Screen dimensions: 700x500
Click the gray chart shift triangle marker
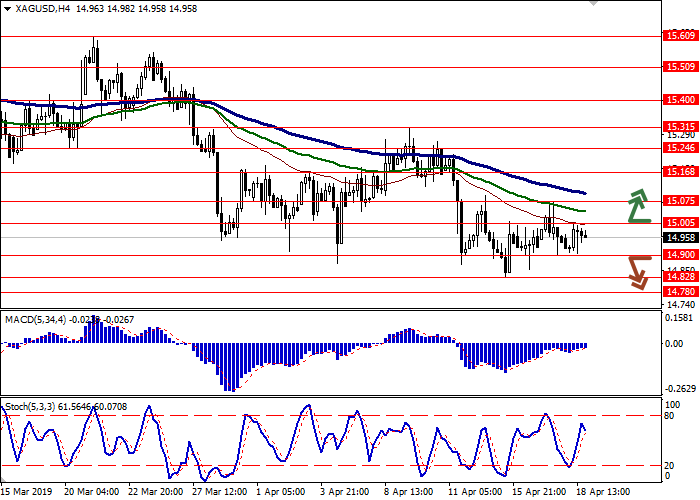(597, 6)
